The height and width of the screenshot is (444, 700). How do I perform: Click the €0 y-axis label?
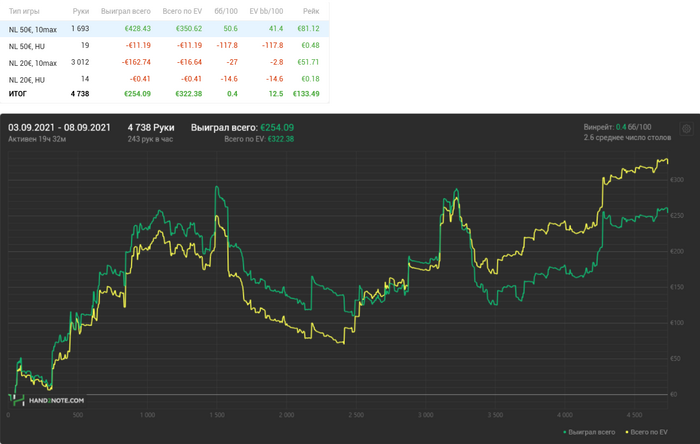(674, 394)
